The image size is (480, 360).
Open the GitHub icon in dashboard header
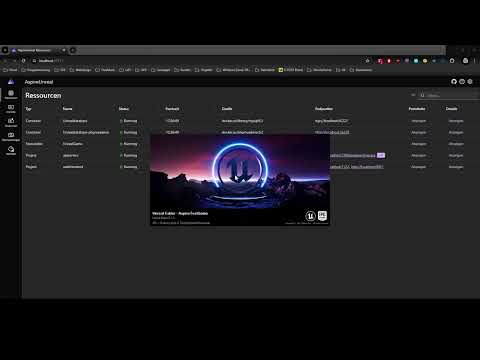pyautogui.click(x=454, y=82)
